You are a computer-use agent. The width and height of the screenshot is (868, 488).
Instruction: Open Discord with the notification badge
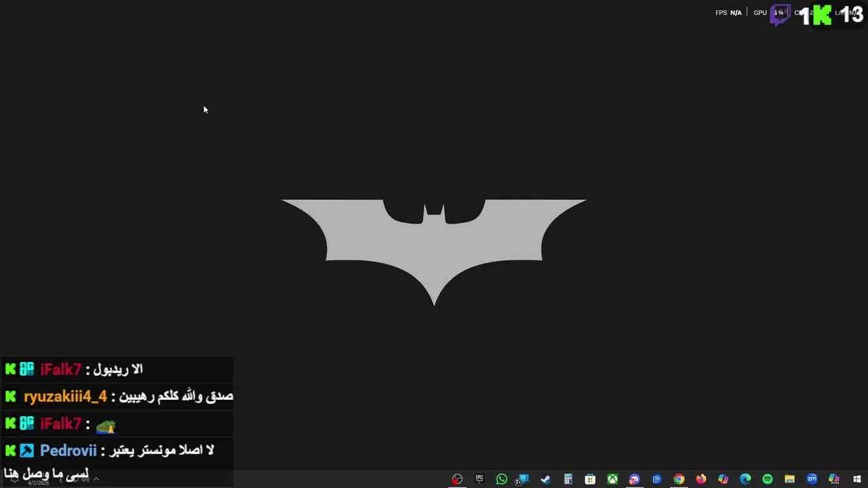coord(634,479)
